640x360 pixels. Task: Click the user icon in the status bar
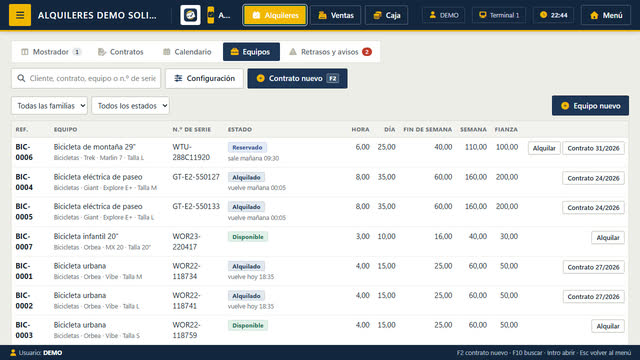(x=13, y=353)
